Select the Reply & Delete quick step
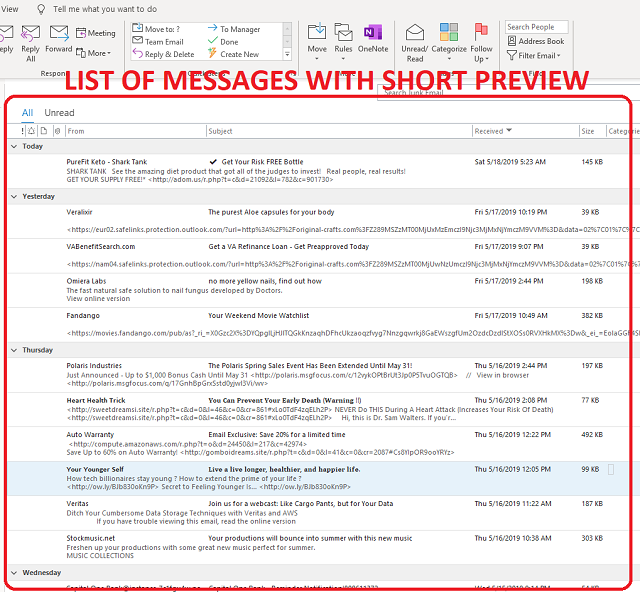The height and width of the screenshot is (592, 640). pyautogui.click(x=164, y=54)
